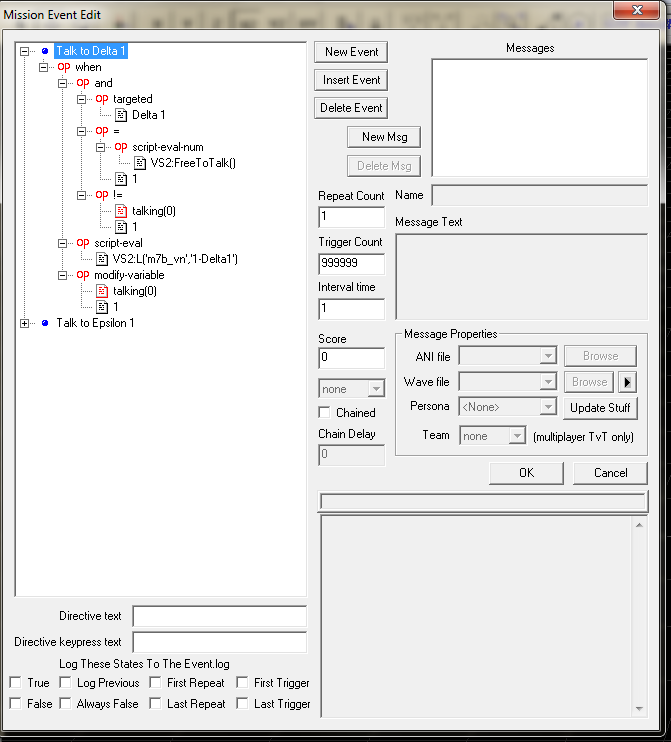Collapse the script-eval-num node
This screenshot has width=671, height=742.
click(100, 147)
